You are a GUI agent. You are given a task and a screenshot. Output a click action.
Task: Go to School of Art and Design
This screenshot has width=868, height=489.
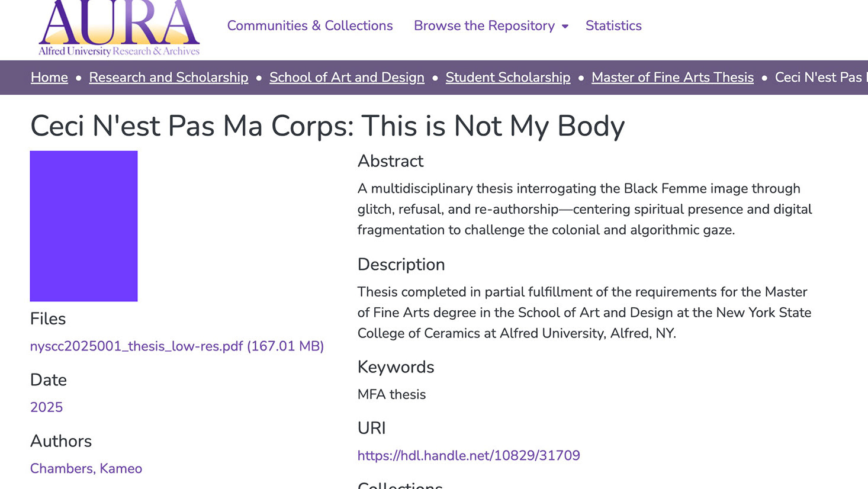tap(347, 78)
